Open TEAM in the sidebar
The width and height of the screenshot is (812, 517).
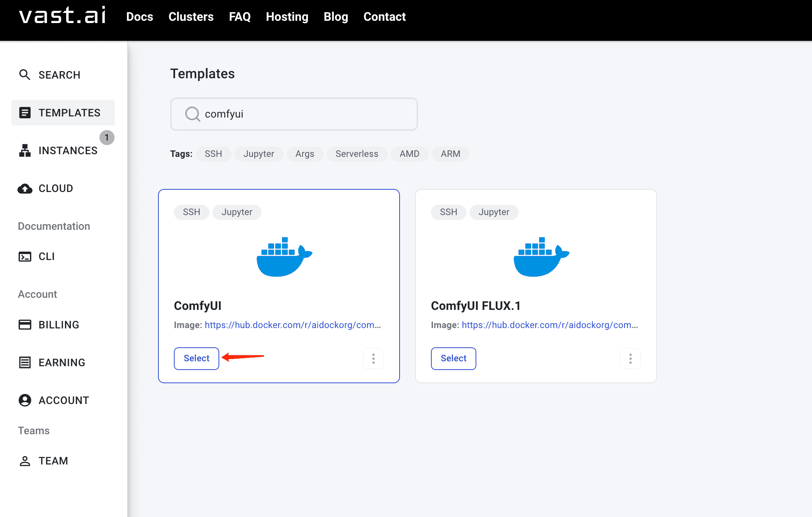tap(53, 461)
